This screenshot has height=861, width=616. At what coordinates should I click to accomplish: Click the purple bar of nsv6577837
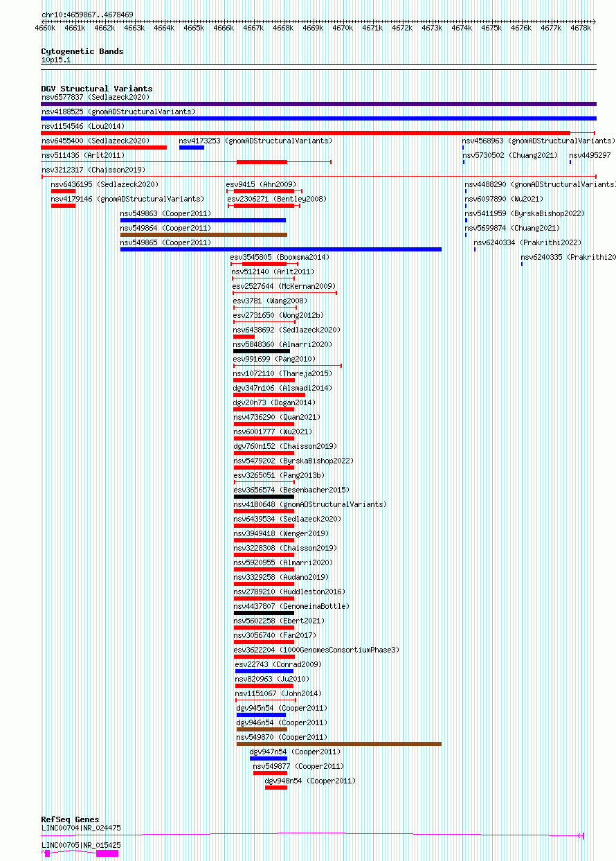tap(318, 104)
